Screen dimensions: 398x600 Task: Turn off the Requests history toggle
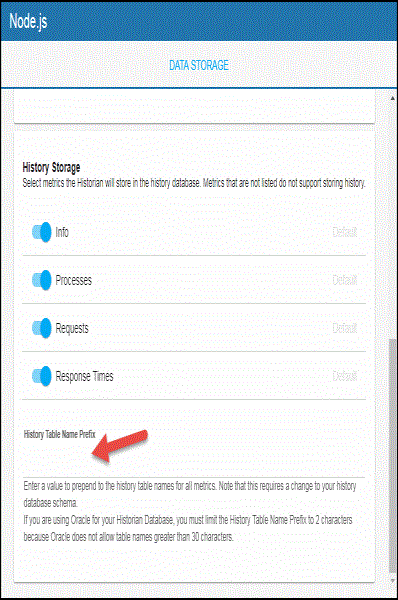pyautogui.click(x=42, y=328)
